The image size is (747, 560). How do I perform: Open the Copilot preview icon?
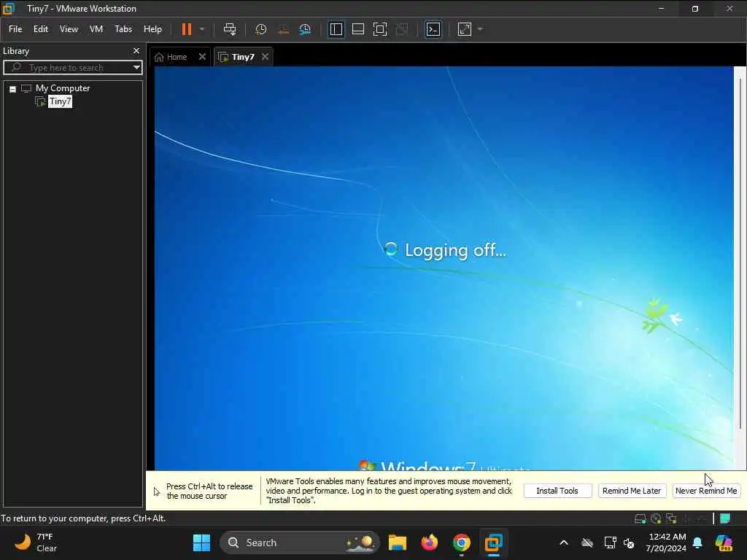click(x=724, y=542)
